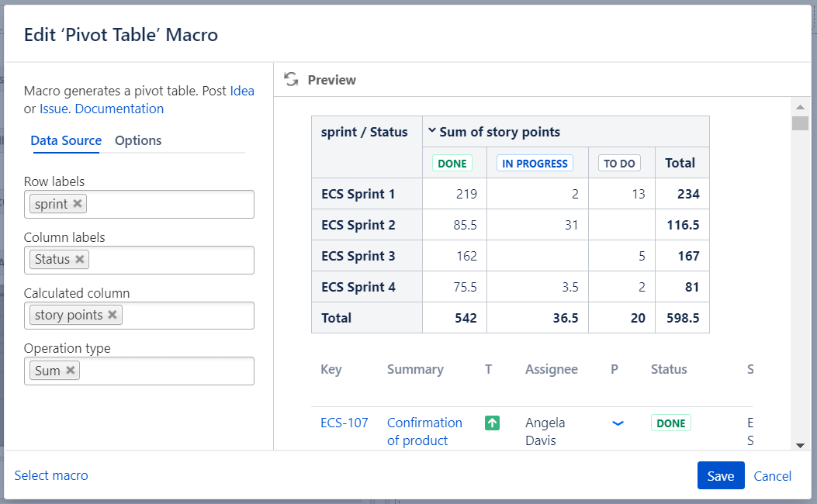Click the green issue type icon for ECS-107
Viewport: 817px width, 504px height.
click(492, 423)
